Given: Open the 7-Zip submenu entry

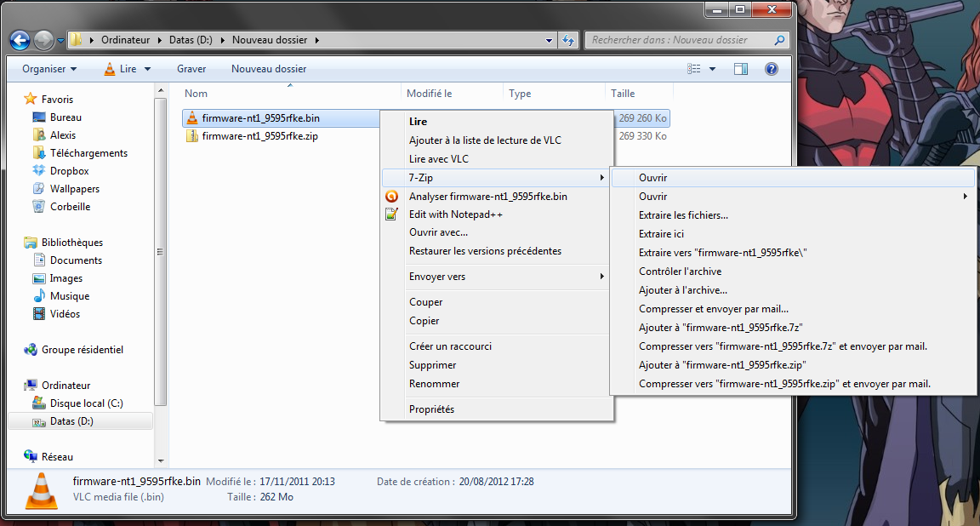Looking at the screenshot, I should click(497, 178).
